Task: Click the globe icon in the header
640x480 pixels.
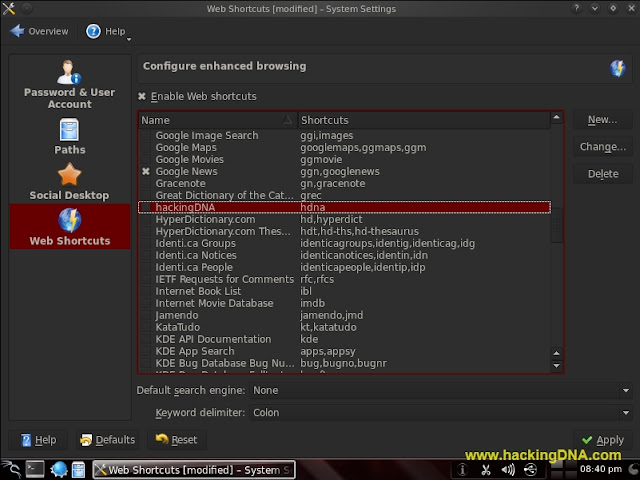Action: tap(618, 68)
